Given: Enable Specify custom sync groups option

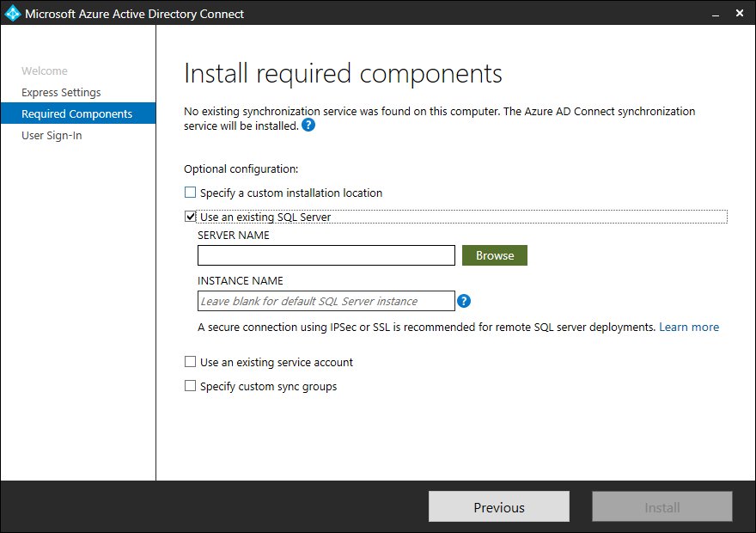Looking at the screenshot, I should [191, 387].
